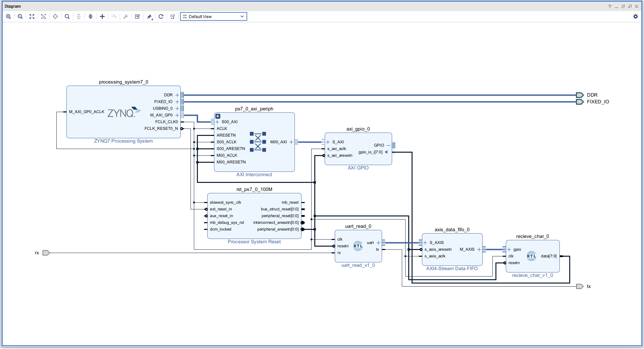Click the Search magnifier icon in toolbar
Screen dimensions: 644x349
(x=67, y=16)
